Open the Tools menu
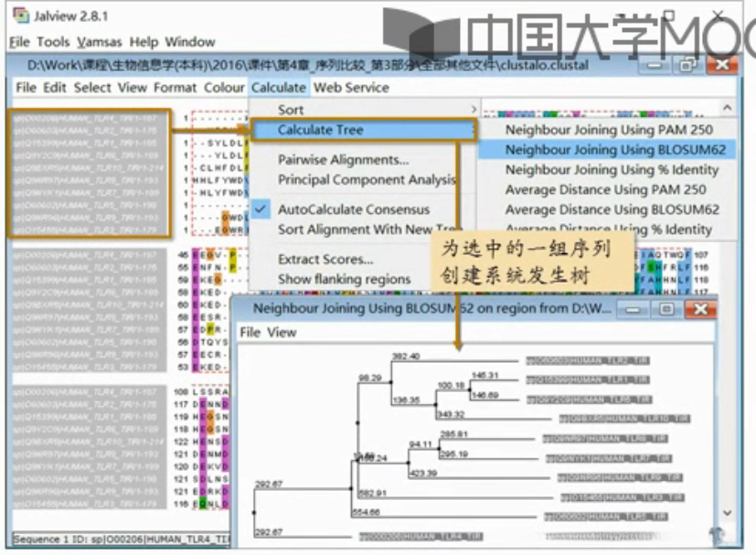 [x=53, y=42]
